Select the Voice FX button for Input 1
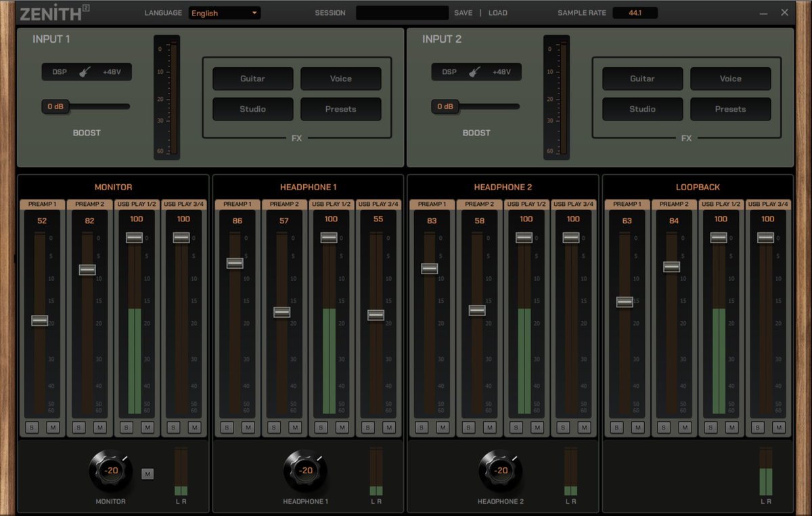812x516 pixels. (x=341, y=79)
